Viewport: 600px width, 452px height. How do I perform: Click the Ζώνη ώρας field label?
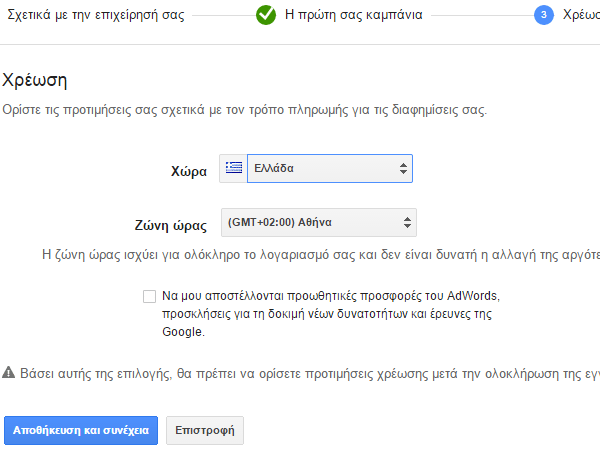[171, 225]
